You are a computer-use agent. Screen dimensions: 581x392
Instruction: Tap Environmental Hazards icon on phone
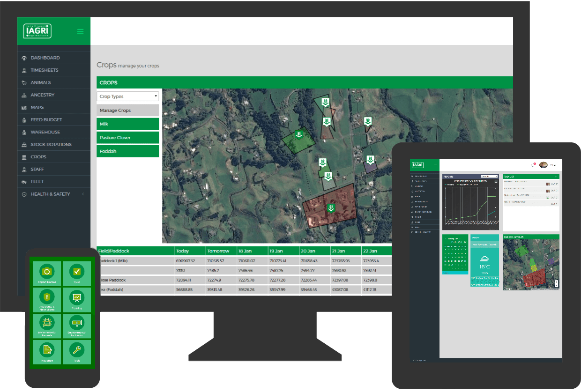point(47,322)
